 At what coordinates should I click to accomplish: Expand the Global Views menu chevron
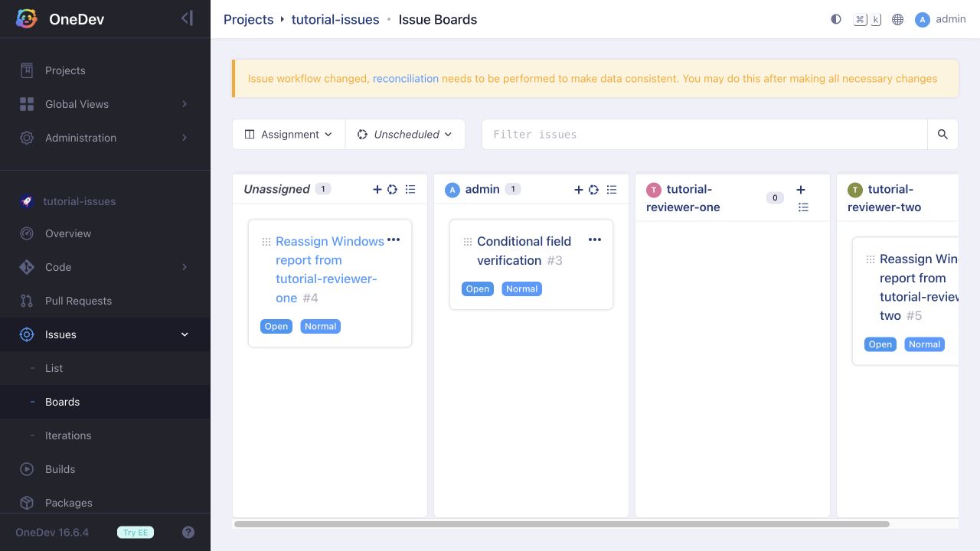coord(185,104)
